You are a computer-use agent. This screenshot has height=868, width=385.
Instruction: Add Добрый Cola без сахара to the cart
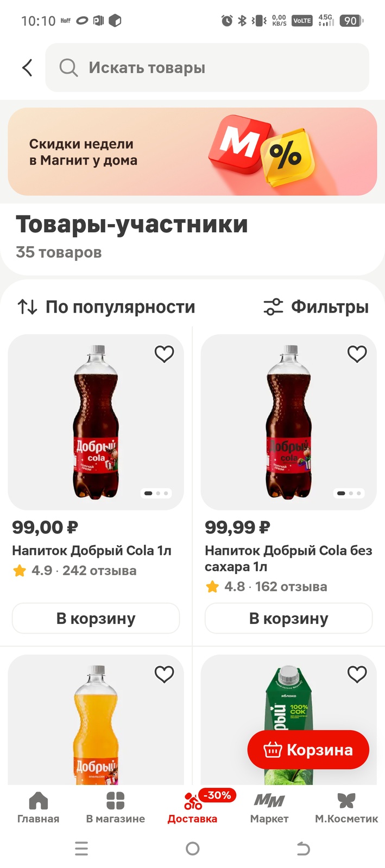point(289,618)
